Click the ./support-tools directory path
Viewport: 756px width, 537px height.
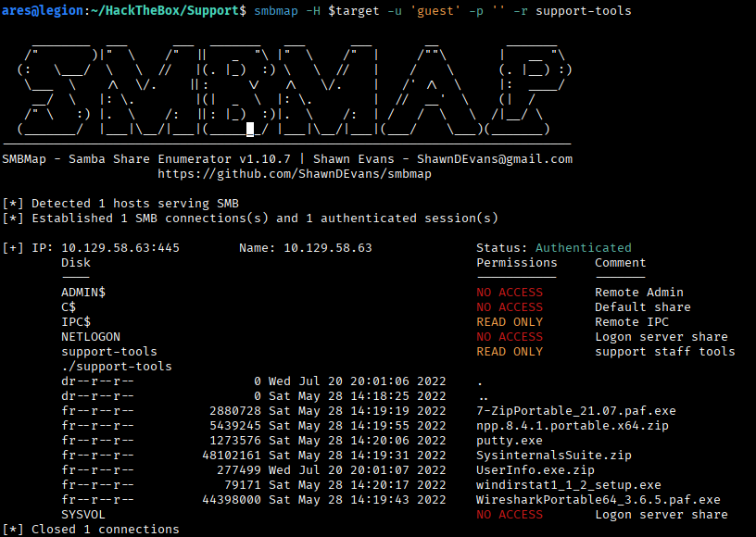[x=117, y=367]
